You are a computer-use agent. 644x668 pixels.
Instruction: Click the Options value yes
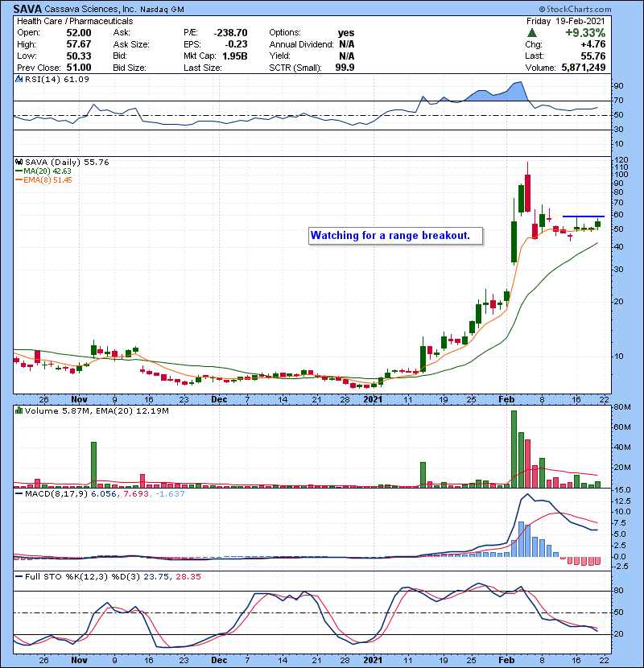(346, 33)
